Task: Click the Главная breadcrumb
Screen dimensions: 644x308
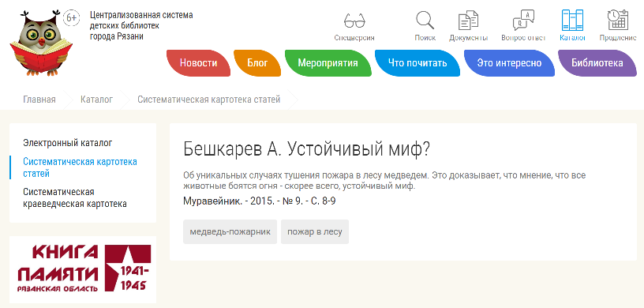Action: click(x=39, y=100)
